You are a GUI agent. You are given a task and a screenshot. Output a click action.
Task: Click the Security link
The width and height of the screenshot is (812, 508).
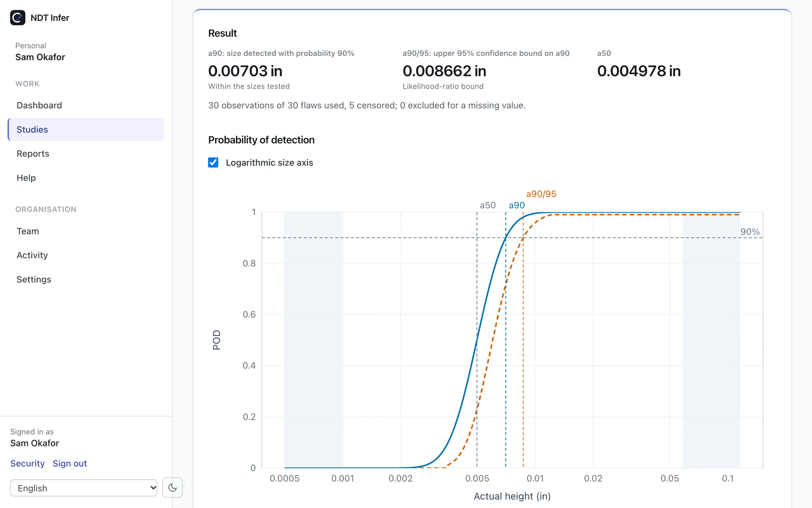click(27, 463)
